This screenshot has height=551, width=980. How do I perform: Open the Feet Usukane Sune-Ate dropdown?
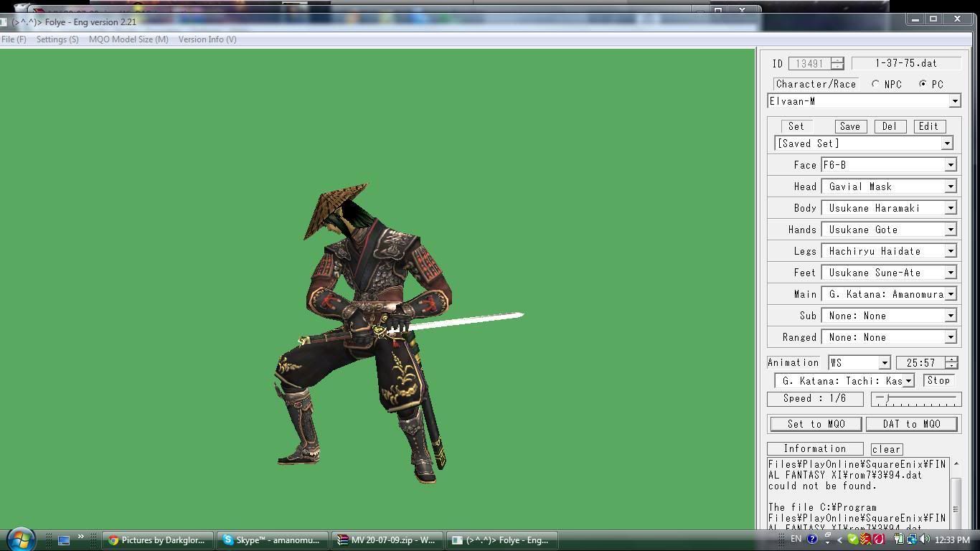[x=950, y=273]
